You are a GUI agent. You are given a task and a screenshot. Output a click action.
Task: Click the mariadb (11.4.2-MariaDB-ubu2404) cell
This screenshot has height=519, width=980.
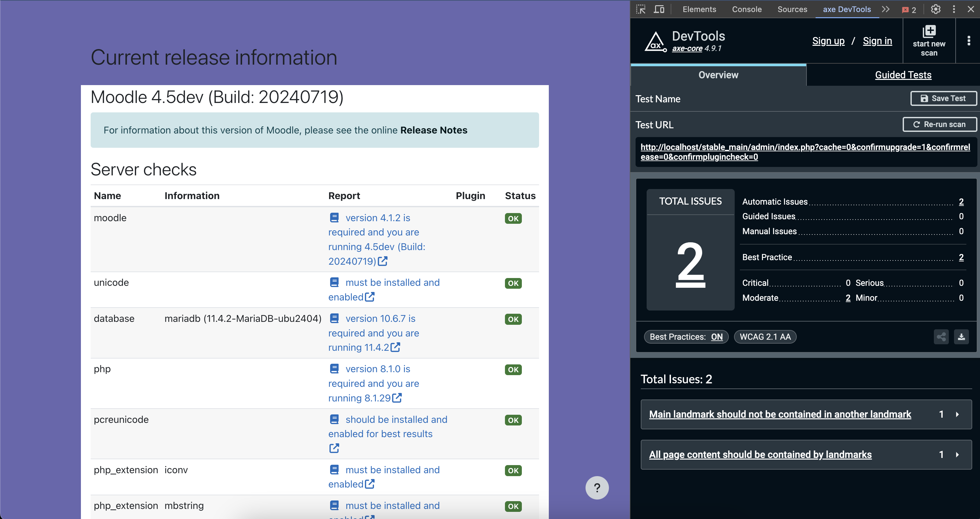click(243, 319)
